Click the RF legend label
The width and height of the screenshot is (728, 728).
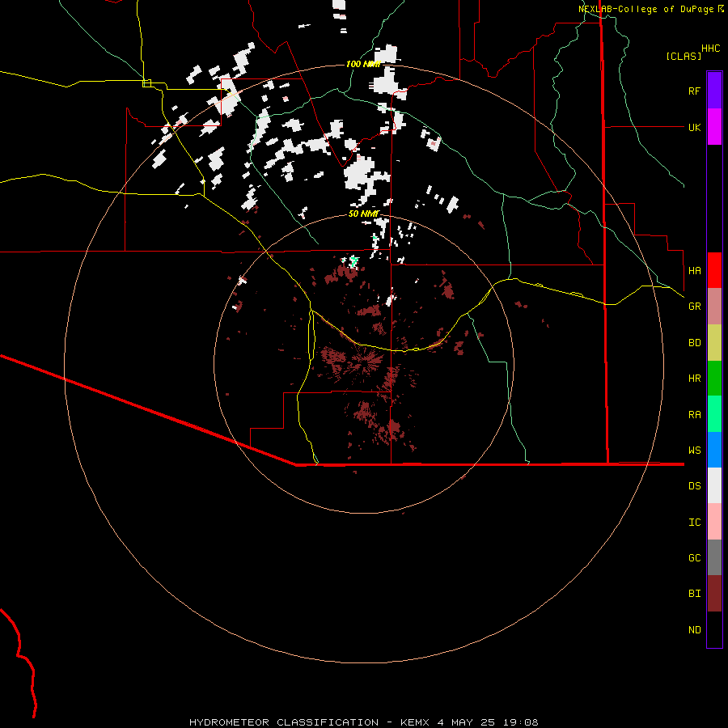pyautogui.click(x=694, y=91)
